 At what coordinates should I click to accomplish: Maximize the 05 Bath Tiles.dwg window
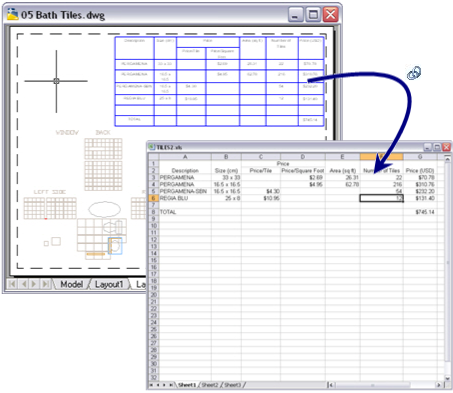[x=313, y=15]
